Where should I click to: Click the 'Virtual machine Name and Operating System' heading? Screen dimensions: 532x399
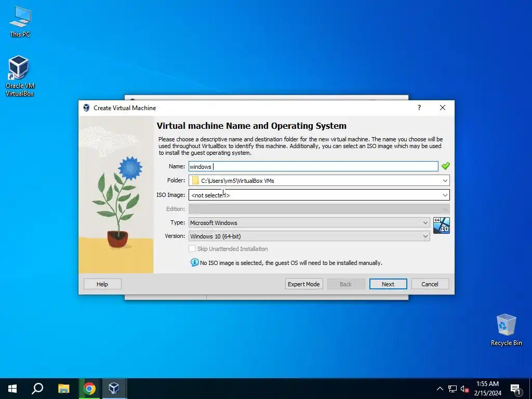pyautogui.click(x=251, y=126)
